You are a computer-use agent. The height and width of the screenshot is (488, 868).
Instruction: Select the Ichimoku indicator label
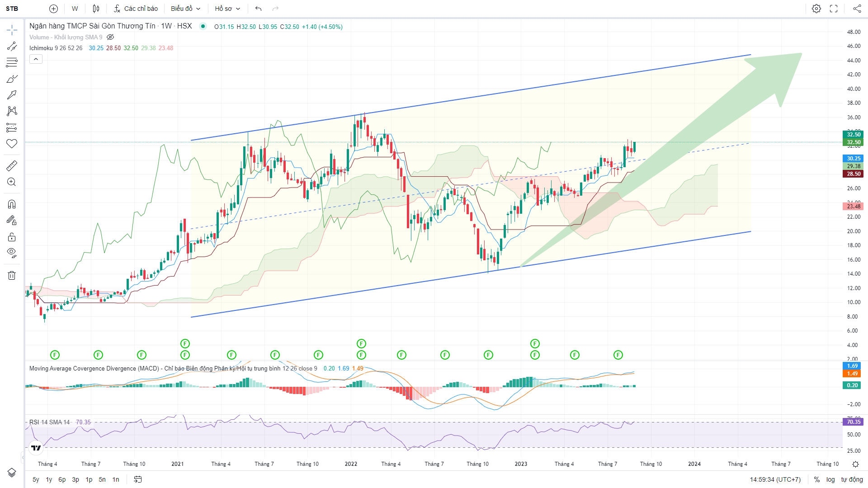[x=56, y=48]
